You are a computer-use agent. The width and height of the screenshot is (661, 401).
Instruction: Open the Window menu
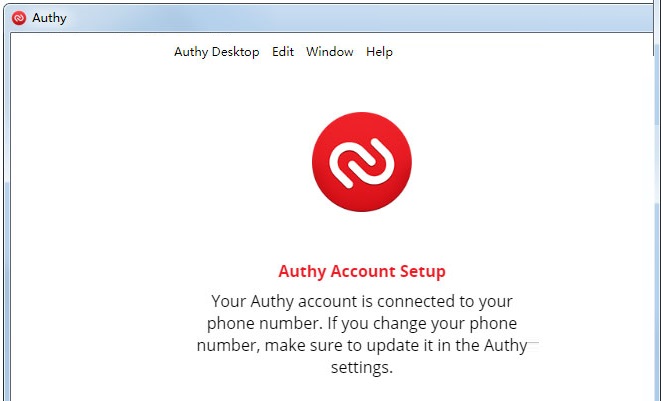[330, 52]
